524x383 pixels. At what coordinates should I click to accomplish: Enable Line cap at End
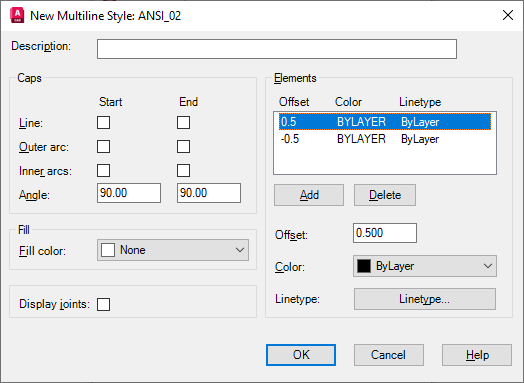tap(183, 122)
